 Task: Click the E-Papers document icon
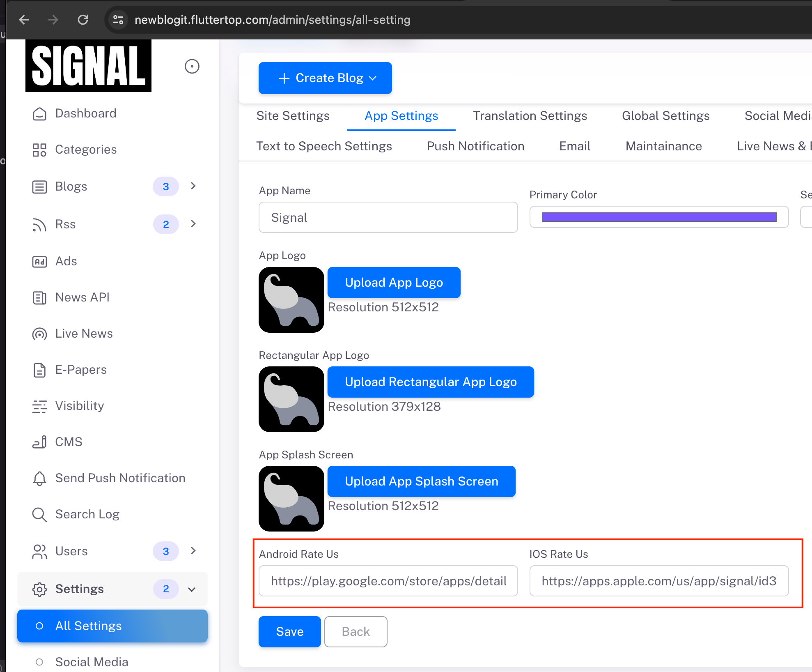[x=39, y=370]
